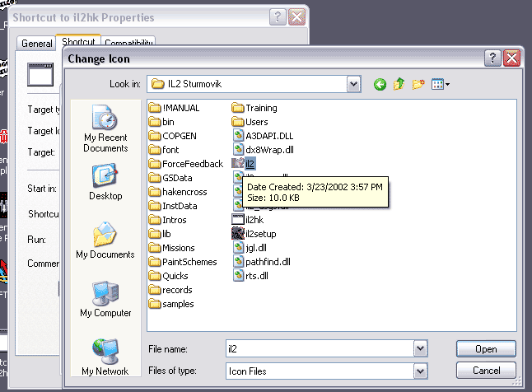Go up one folder level
Image resolution: width=532 pixels, height=392 pixels.
click(x=399, y=84)
